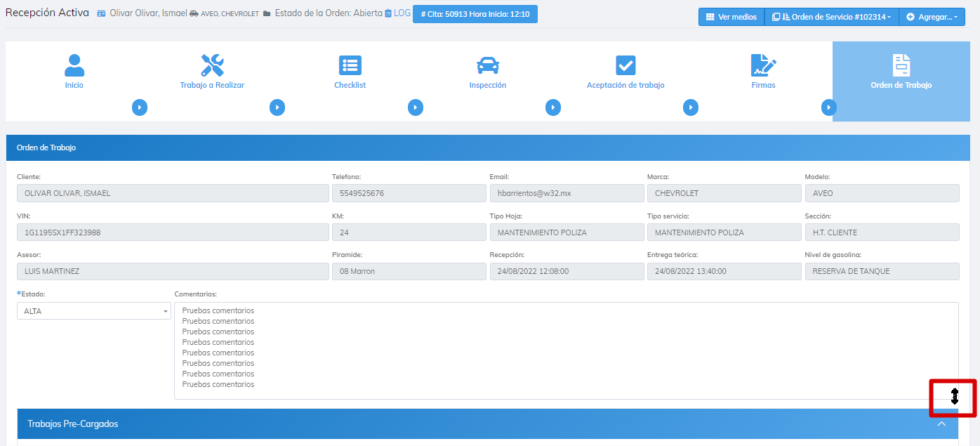The height and width of the screenshot is (446, 980).
Task: Click the Recepción Activa title
Action: click(48, 13)
